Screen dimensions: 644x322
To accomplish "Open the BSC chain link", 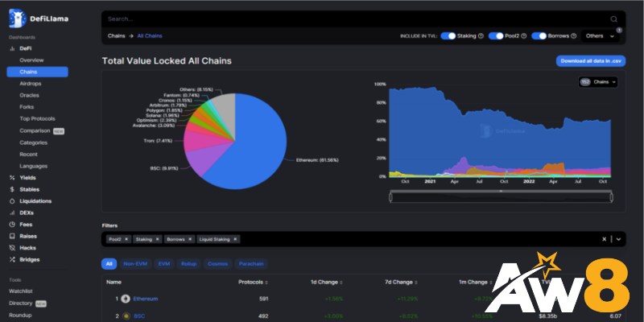I will pyautogui.click(x=138, y=316).
